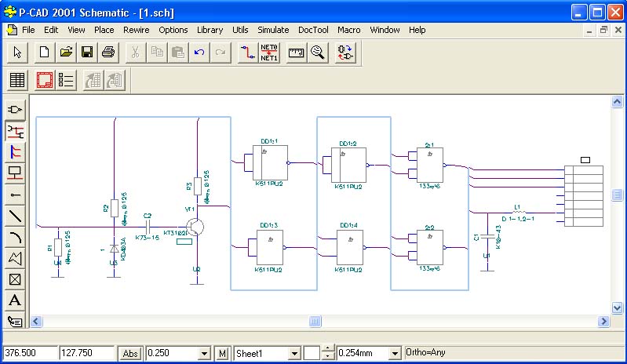
Task: Open the Window menu
Action: coord(385,30)
